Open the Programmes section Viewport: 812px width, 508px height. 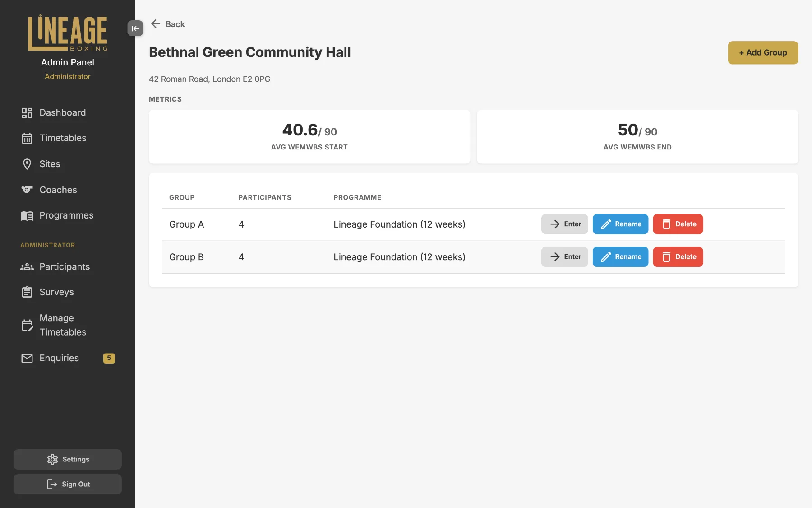[68, 215]
